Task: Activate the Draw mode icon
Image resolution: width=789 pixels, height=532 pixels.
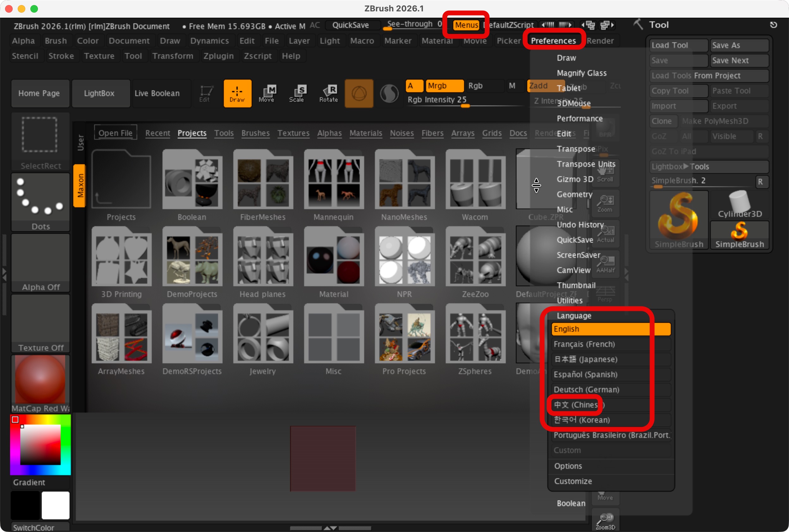Action: (237, 93)
